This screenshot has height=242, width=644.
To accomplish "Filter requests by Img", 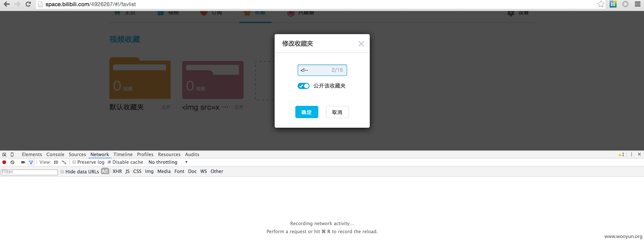I will (149, 171).
